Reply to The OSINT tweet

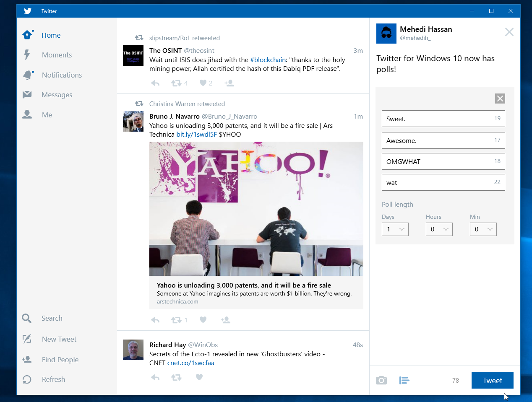[x=155, y=83]
